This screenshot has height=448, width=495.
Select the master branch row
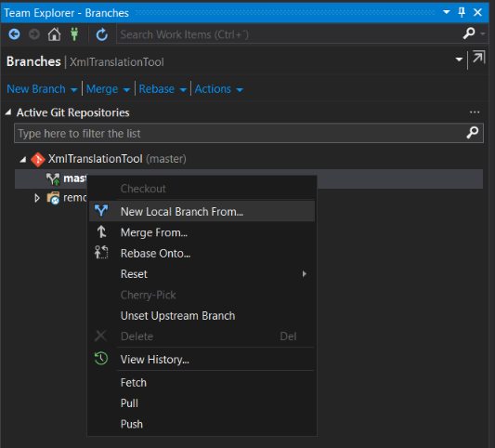[249, 178]
